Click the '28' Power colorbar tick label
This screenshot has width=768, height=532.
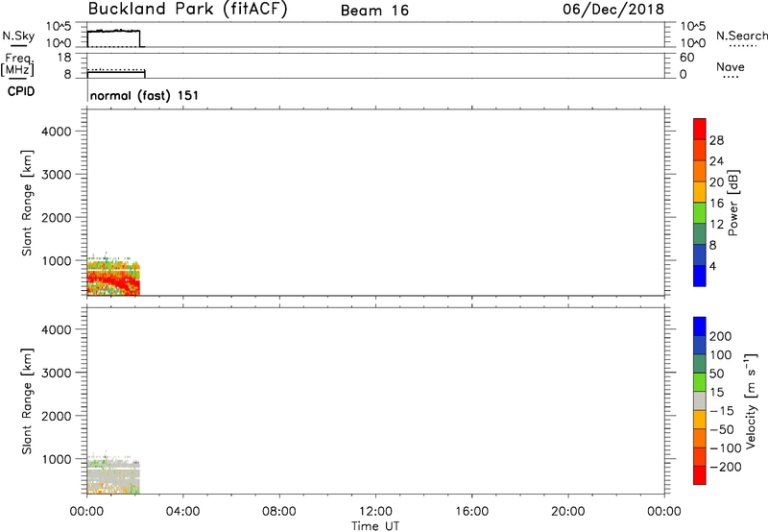(716, 140)
